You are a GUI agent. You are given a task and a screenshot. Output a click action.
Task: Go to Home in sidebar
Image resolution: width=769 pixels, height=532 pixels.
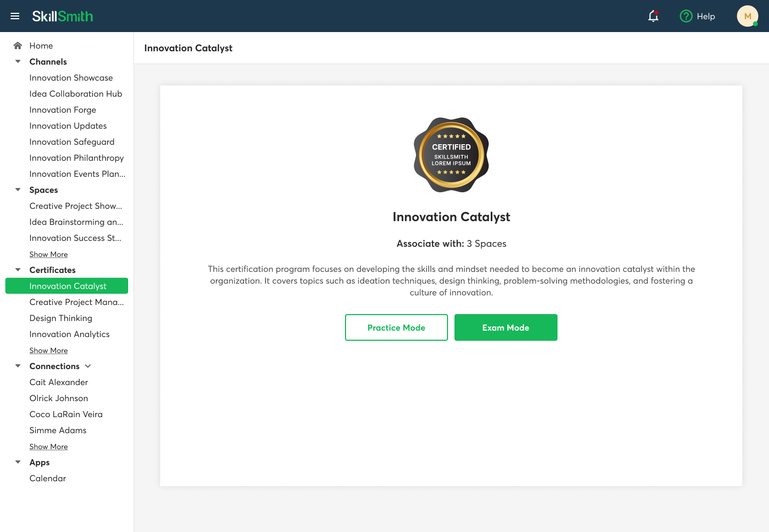tap(41, 45)
